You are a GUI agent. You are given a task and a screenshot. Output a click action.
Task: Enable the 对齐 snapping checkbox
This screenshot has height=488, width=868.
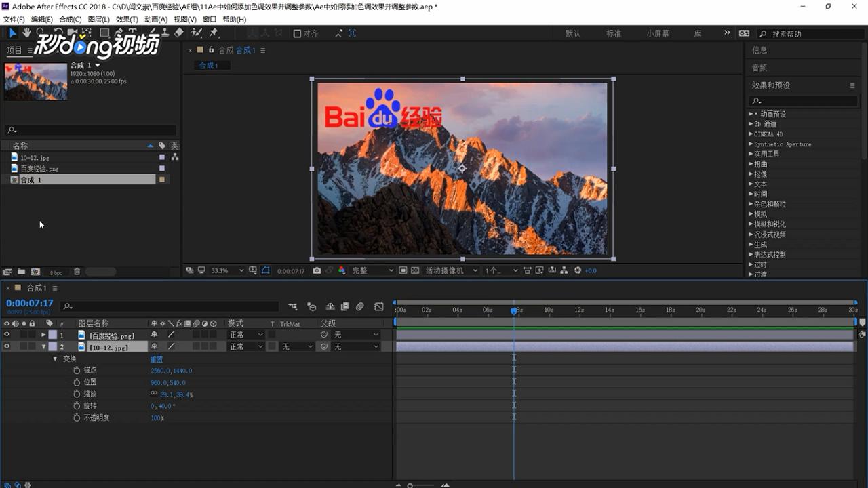click(297, 33)
